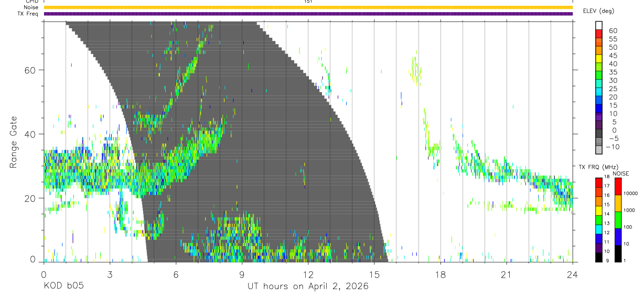Click the black bottom segment of TX FRQ bar

click(599, 257)
